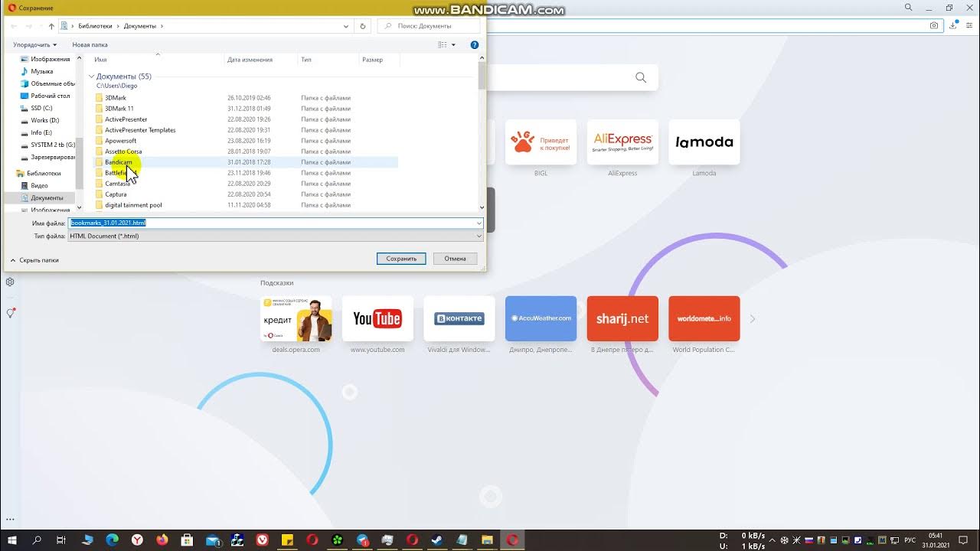
Task: Open dialog help question-mark icon
Action: [x=475, y=44]
